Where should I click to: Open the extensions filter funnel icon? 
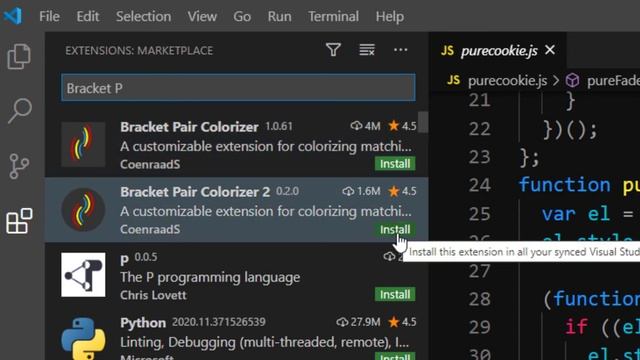point(333,50)
